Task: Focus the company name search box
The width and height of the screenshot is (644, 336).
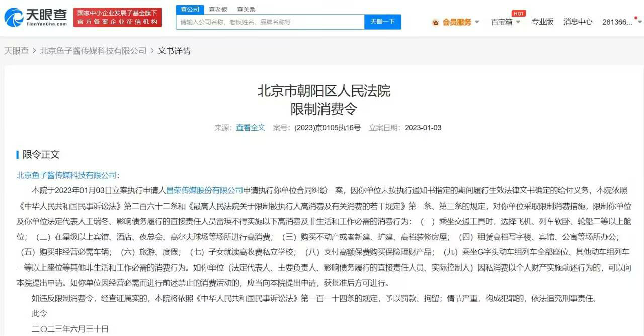Action: (x=270, y=22)
